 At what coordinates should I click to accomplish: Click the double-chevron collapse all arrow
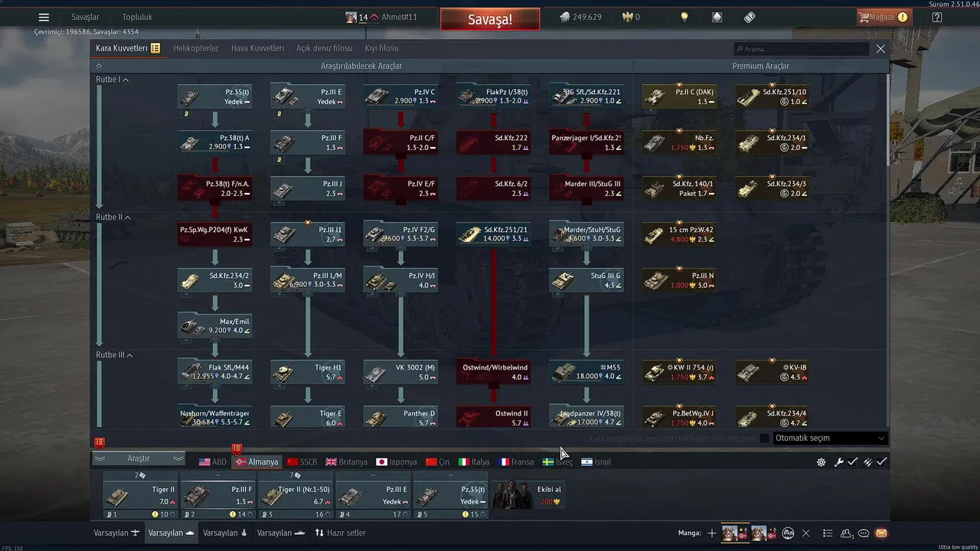[x=99, y=67]
